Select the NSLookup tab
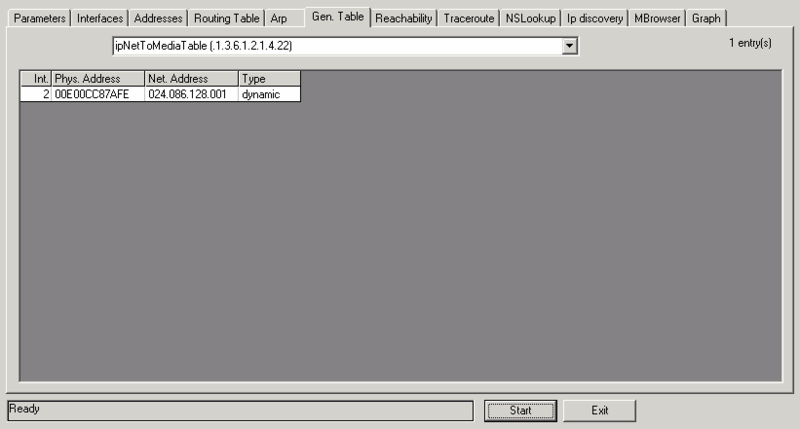Image resolution: width=800 pixels, height=429 pixels. point(531,18)
